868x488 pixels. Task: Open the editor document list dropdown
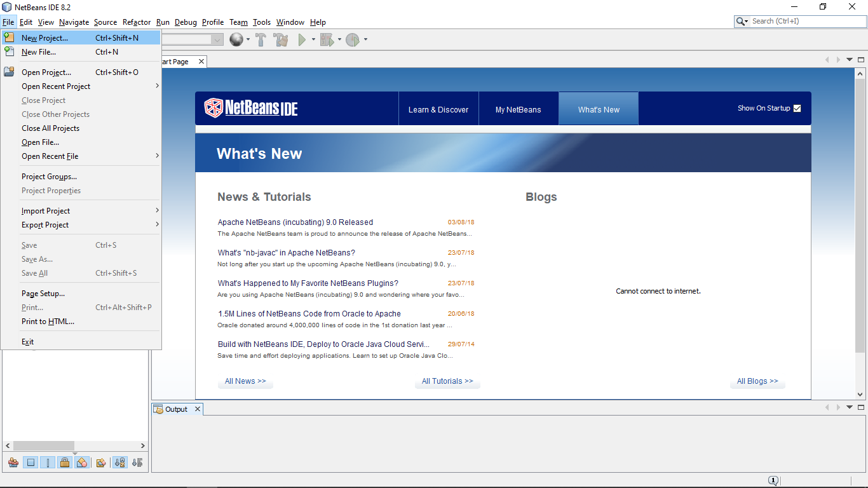click(850, 60)
